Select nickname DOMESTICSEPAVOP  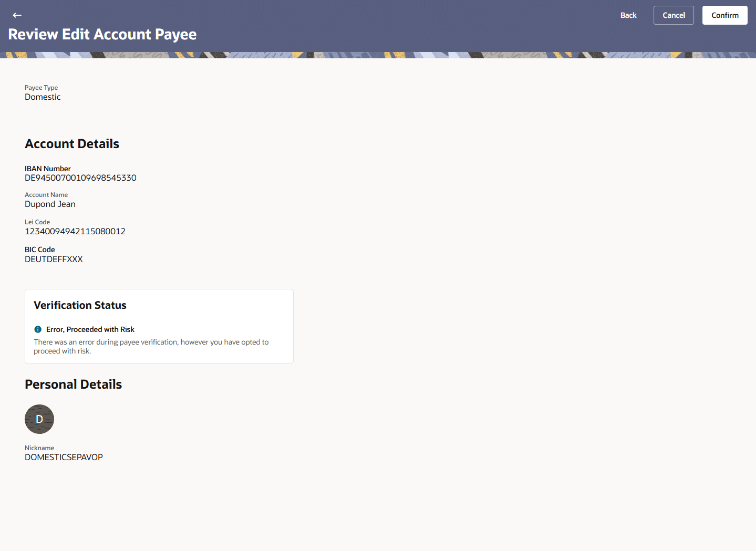pos(64,458)
